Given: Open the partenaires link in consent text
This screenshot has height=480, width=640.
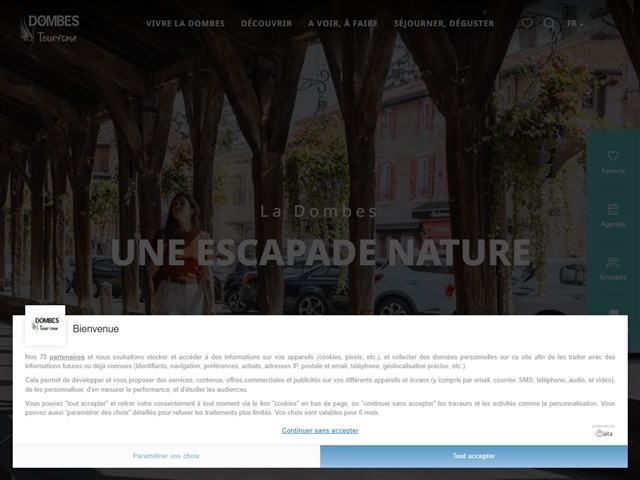Looking at the screenshot, I should [67, 357].
